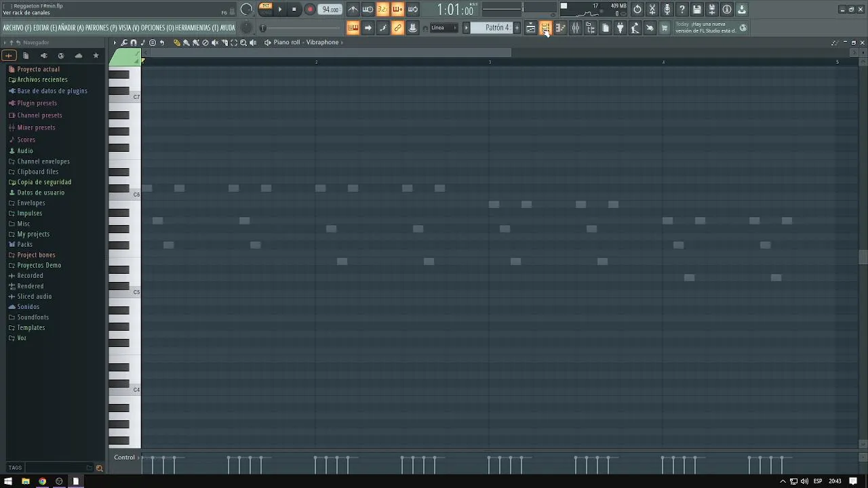Open the project picker file icon
Image resolution: width=868 pixels, height=488 pixels.
click(605, 28)
